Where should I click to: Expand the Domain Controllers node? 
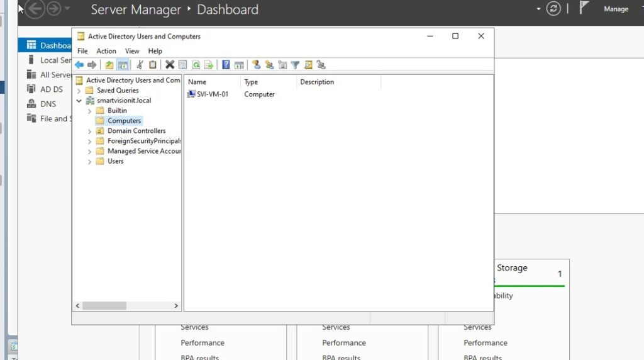click(89, 132)
